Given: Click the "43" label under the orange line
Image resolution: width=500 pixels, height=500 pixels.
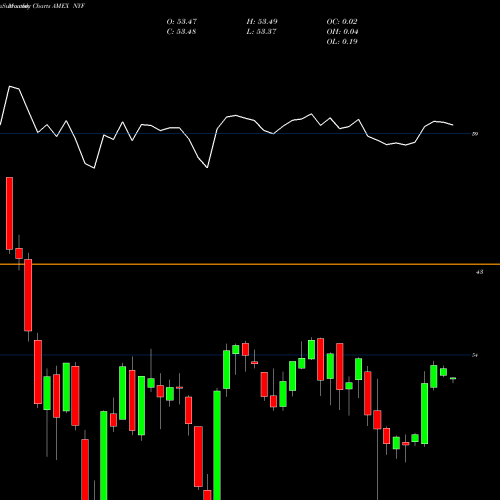Looking at the screenshot, I should 479,272.
